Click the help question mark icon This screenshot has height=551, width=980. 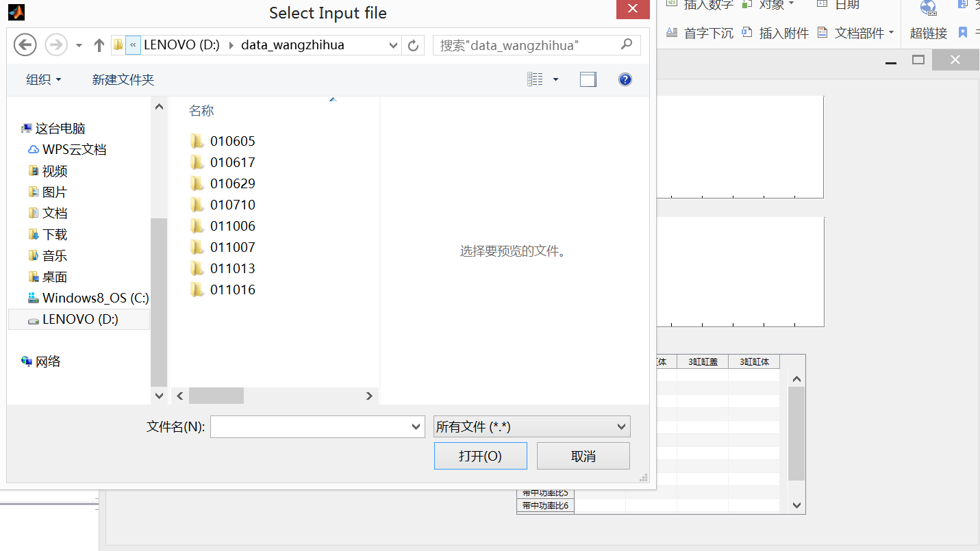click(x=625, y=79)
